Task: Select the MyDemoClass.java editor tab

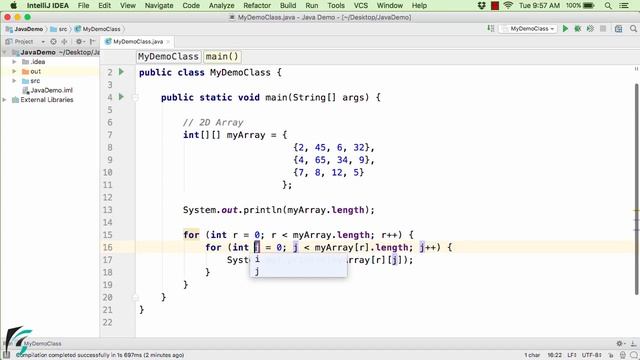Action: 138,42
